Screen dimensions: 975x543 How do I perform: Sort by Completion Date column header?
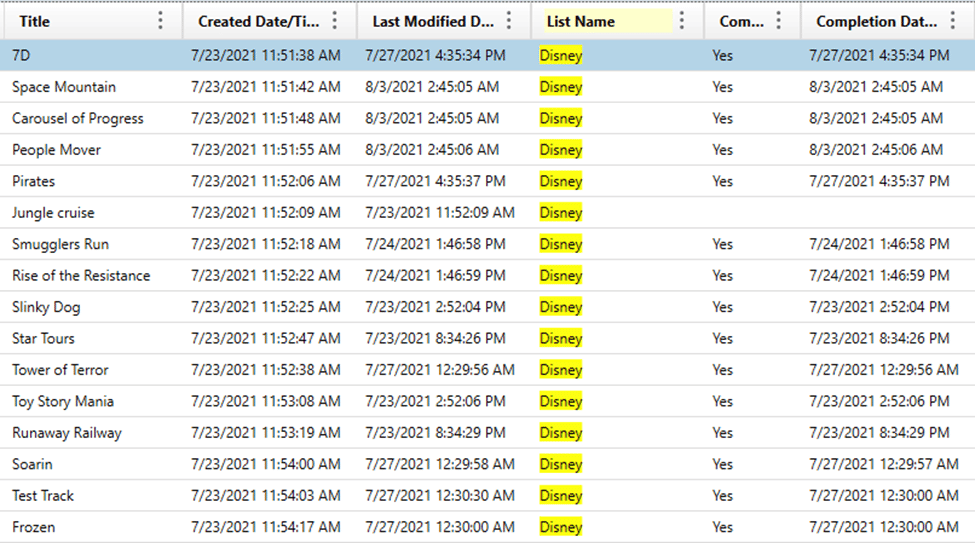[x=876, y=21]
